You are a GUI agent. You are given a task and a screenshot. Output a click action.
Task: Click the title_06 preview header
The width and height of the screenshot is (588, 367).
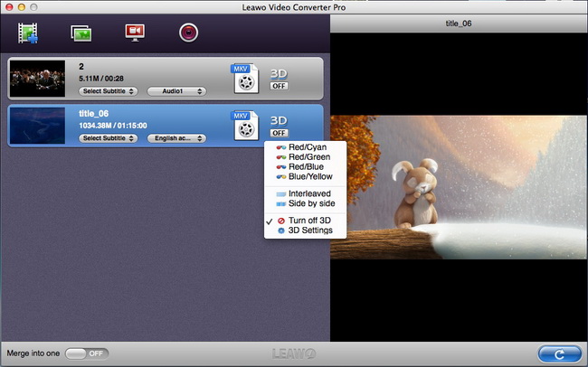tap(459, 24)
